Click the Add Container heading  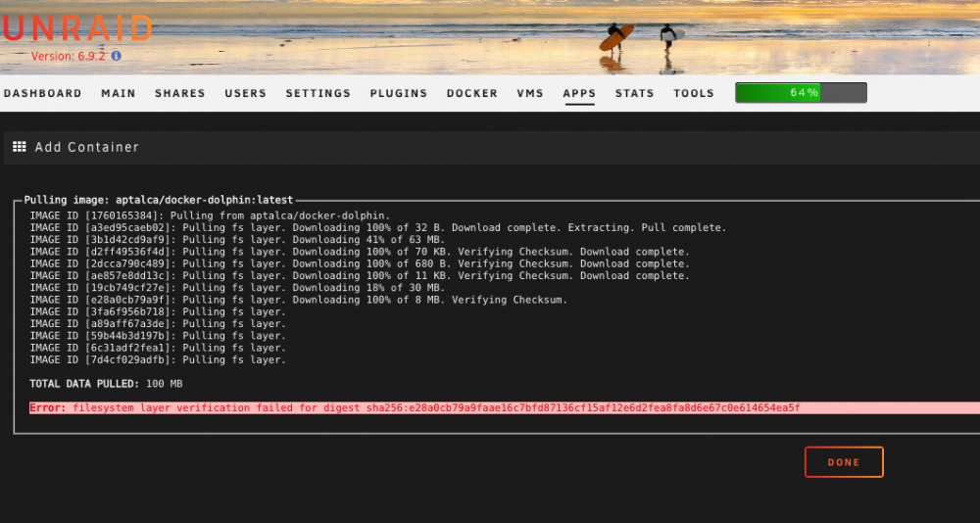87,148
